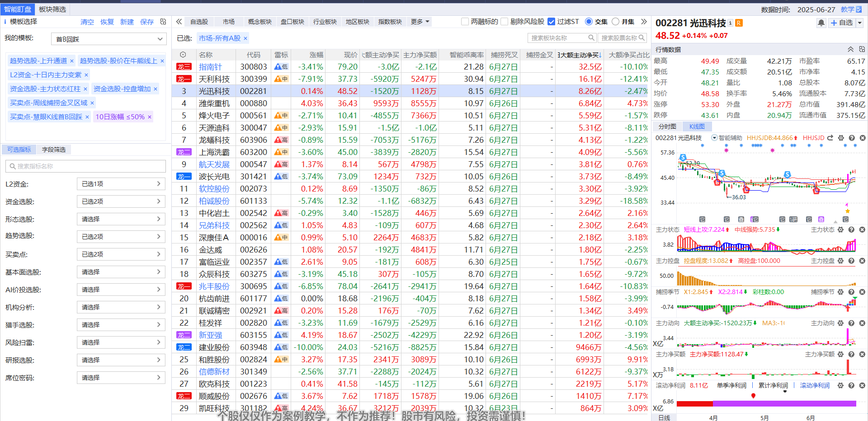
Task: Collapse 行情数据 panel with double-up arrow
Action: click(850, 49)
